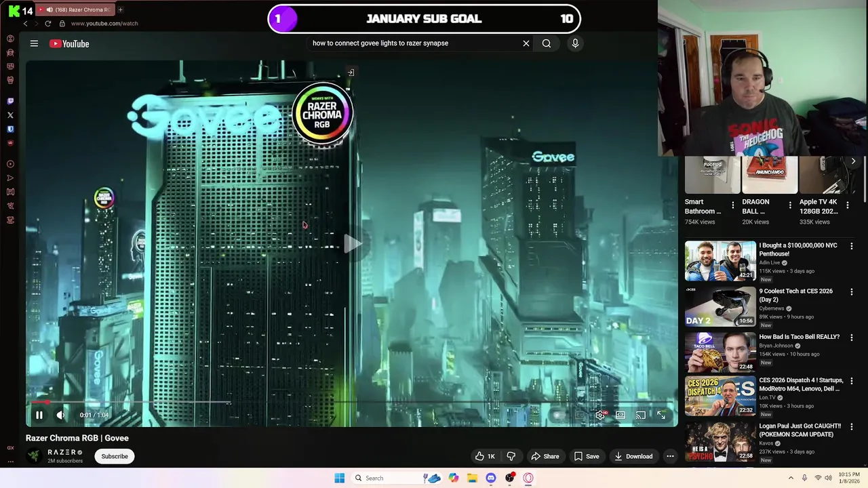
Task: Reload the page
Action: [x=47, y=23]
